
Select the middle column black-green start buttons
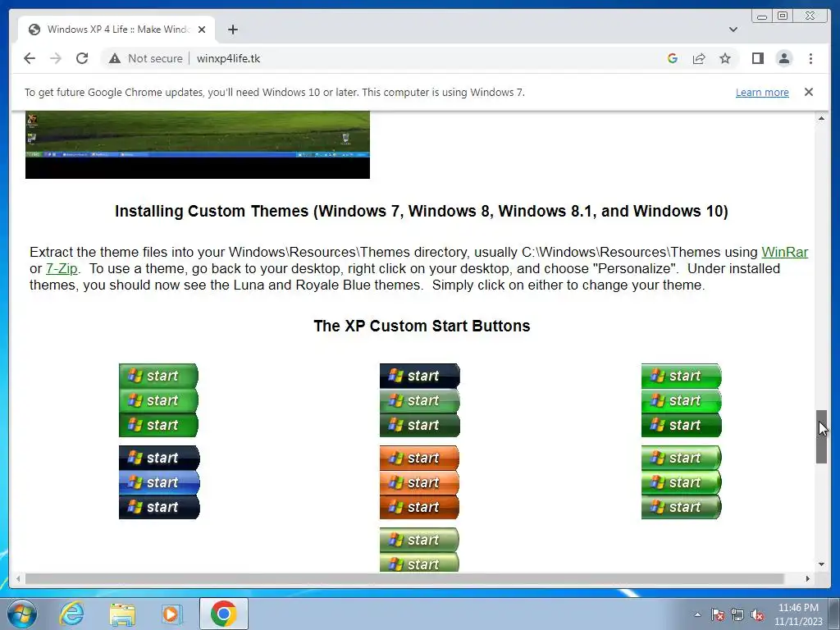click(420, 400)
